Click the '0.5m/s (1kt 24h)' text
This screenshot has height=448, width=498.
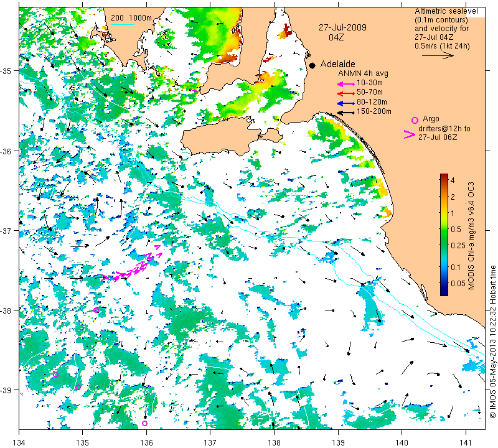(x=442, y=45)
